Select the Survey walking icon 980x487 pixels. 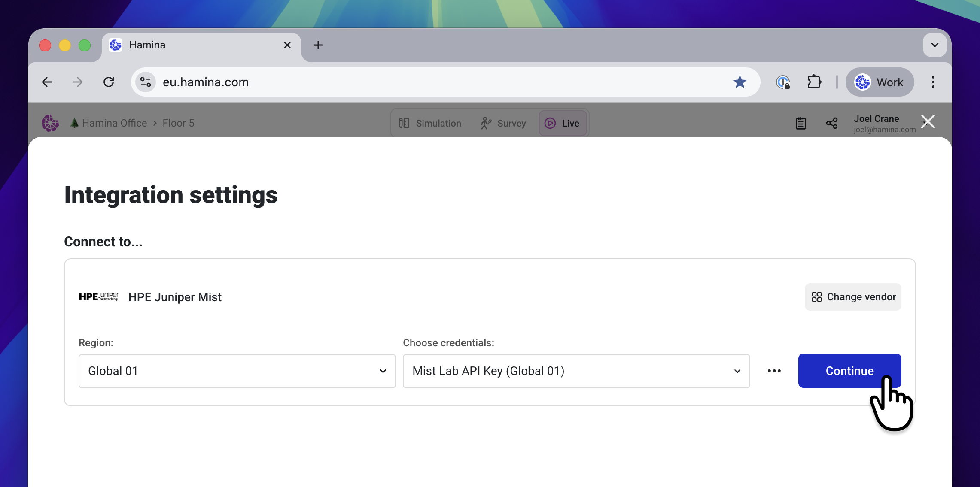(486, 123)
